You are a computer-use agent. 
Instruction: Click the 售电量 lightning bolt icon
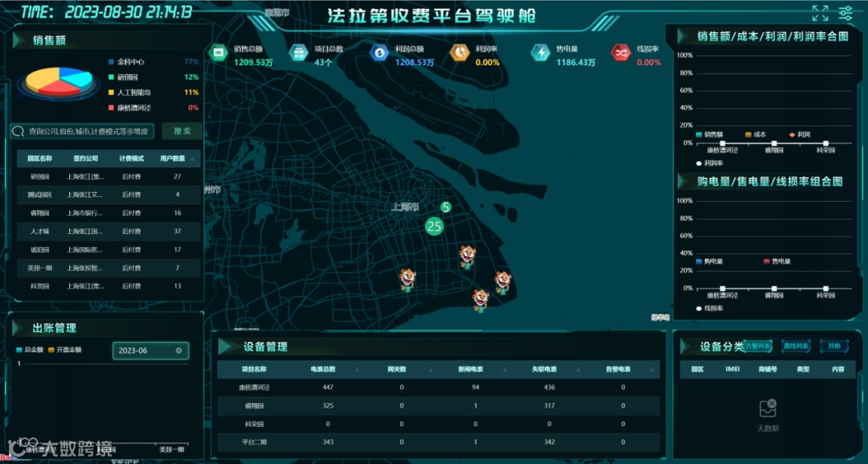coord(540,53)
